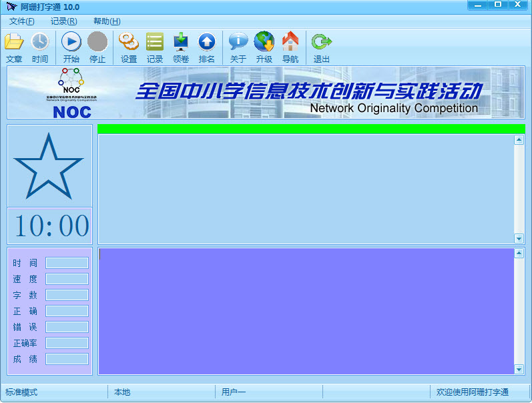Click the 10:00 countdown timer display

pos(49,226)
